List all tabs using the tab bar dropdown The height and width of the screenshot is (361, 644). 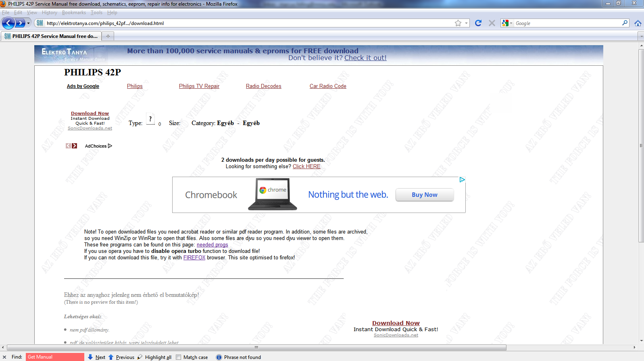pos(641,36)
